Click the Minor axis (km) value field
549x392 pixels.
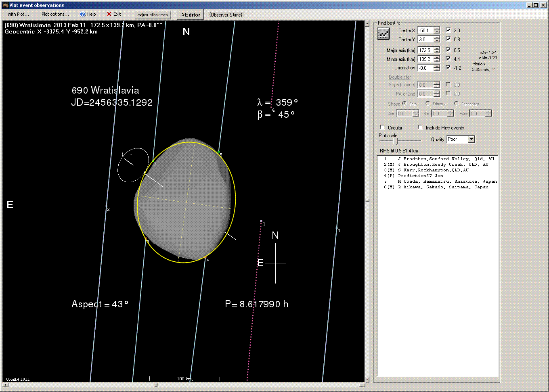(425, 59)
